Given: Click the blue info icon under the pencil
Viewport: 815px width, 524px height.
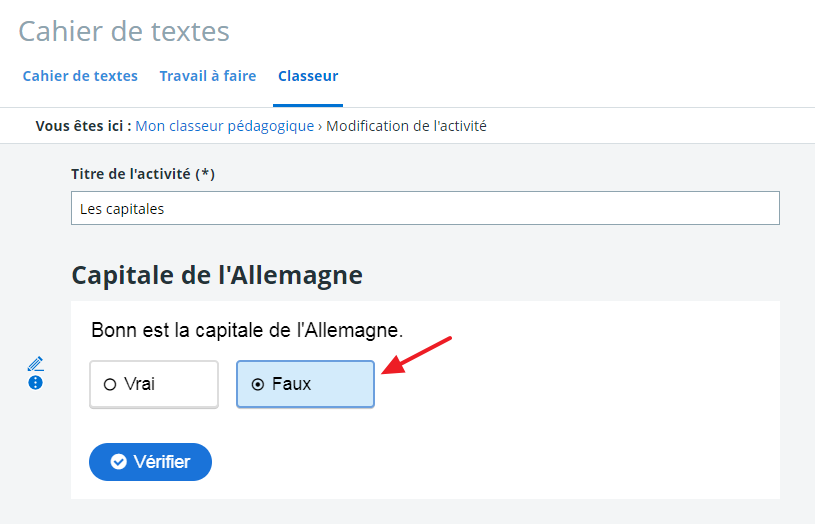Looking at the screenshot, I should 36,382.
